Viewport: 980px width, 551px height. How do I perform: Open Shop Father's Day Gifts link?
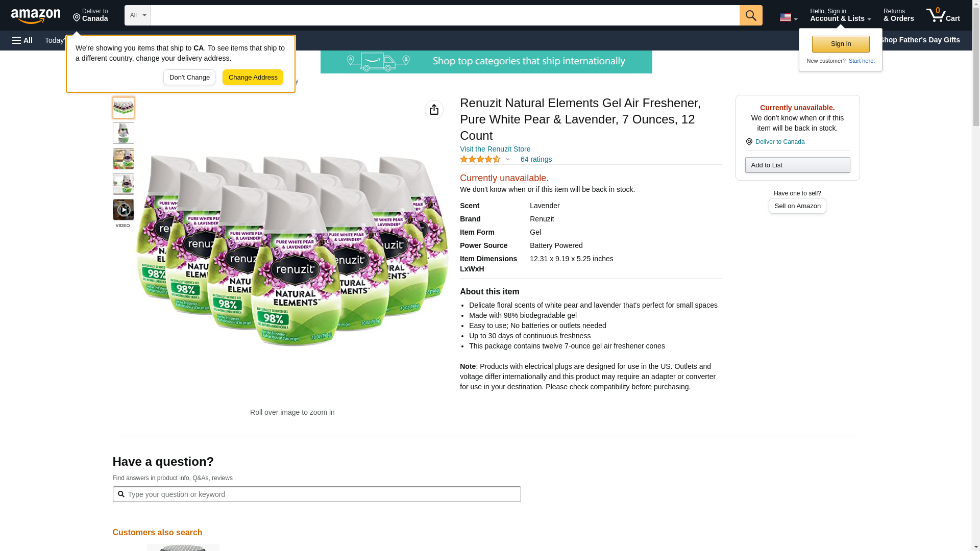tap(919, 40)
